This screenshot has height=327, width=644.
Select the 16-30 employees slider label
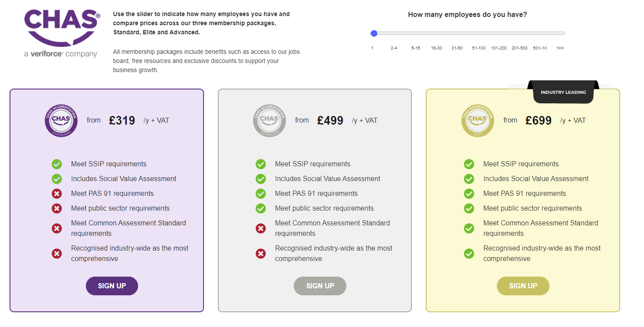click(437, 48)
